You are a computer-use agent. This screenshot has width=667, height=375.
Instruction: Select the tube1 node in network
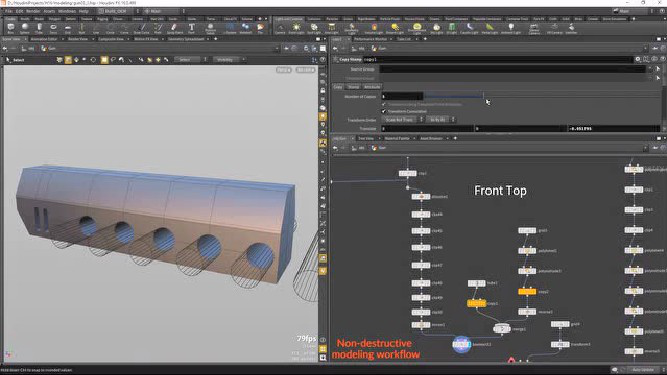click(x=476, y=283)
